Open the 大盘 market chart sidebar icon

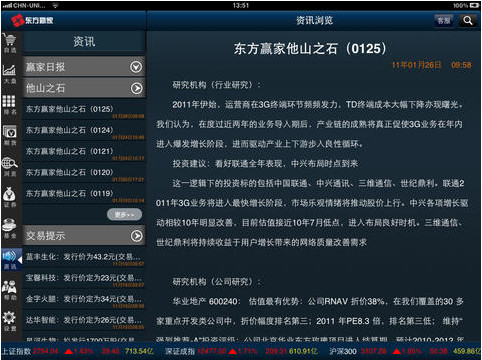click(x=10, y=74)
